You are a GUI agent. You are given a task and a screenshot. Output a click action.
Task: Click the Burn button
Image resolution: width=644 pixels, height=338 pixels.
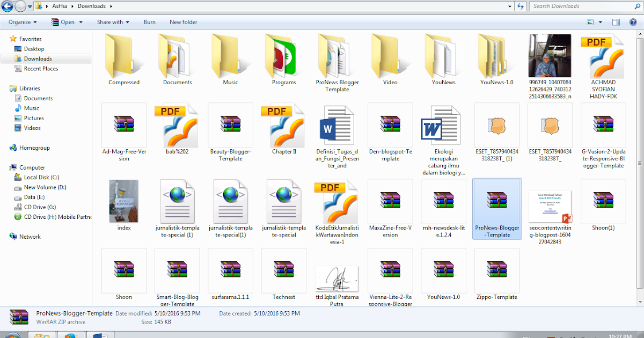[x=149, y=22]
